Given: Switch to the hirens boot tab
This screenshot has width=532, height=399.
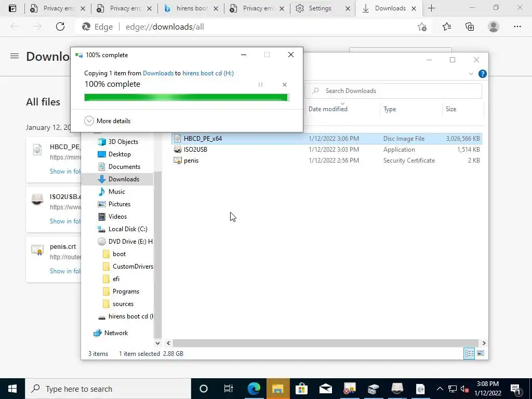Looking at the screenshot, I should click(x=192, y=8).
